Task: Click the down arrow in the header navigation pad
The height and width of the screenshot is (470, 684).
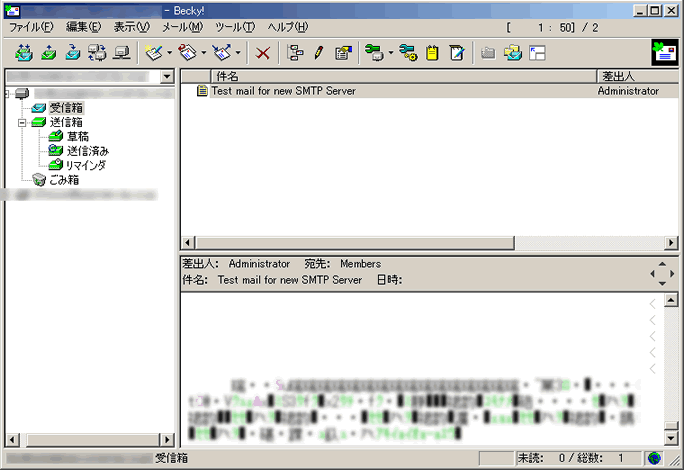Action: (x=662, y=284)
